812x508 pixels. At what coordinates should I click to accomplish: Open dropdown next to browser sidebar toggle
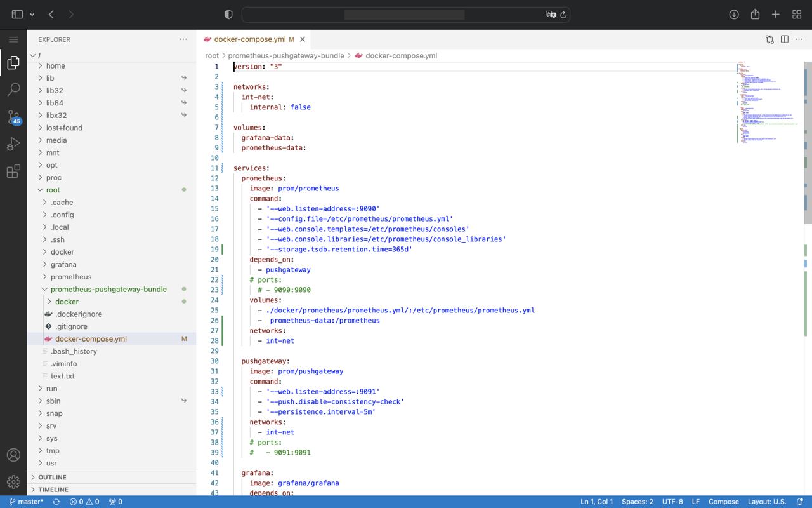click(x=32, y=14)
